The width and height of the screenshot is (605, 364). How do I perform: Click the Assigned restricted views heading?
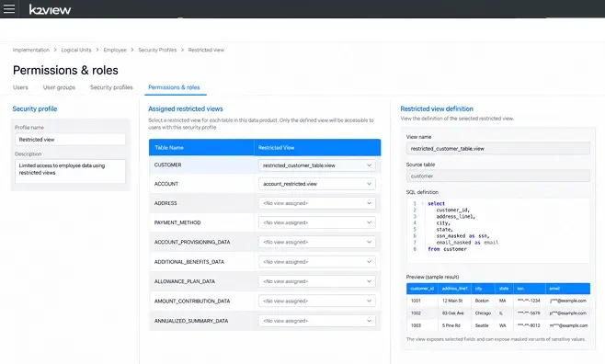[186, 108]
